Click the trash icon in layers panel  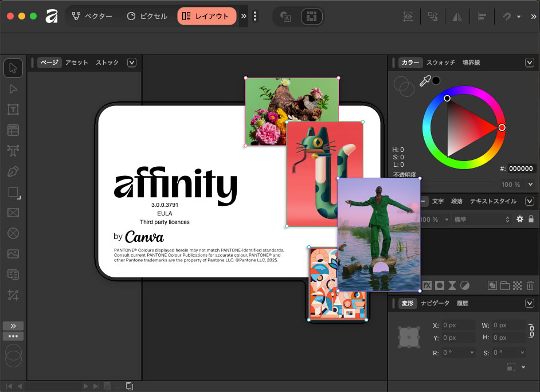tap(530, 285)
